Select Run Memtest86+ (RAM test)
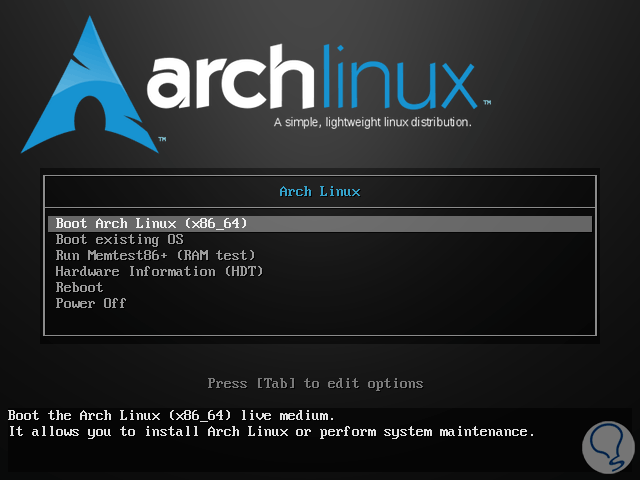 click(155, 256)
